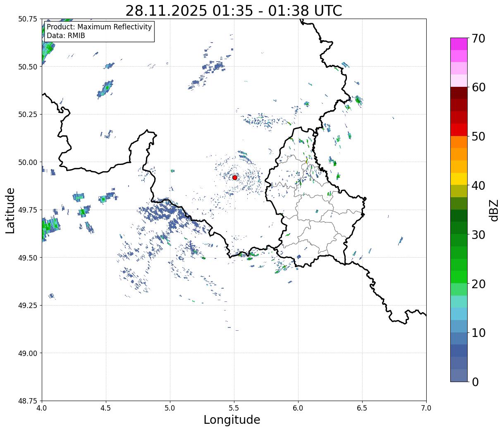The image size is (504, 430).
Task: Click the colorbar tick label "0"
Action: (x=475, y=382)
